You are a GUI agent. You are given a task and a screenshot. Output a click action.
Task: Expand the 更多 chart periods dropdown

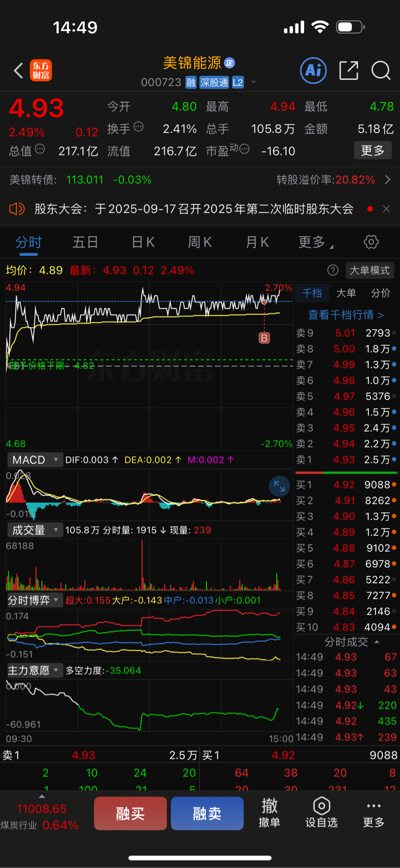pos(316,242)
